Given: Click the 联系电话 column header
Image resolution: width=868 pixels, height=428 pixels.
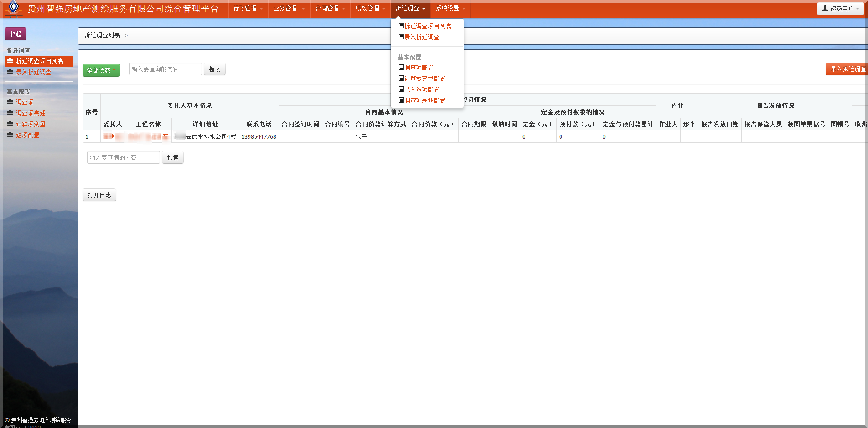Looking at the screenshot, I should (x=259, y=124).
